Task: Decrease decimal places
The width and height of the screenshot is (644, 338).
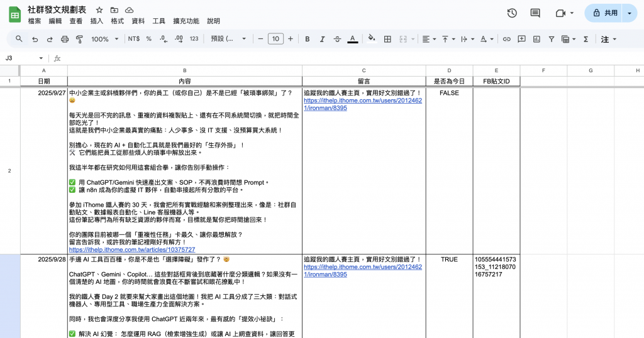Action: pos(164,39)
